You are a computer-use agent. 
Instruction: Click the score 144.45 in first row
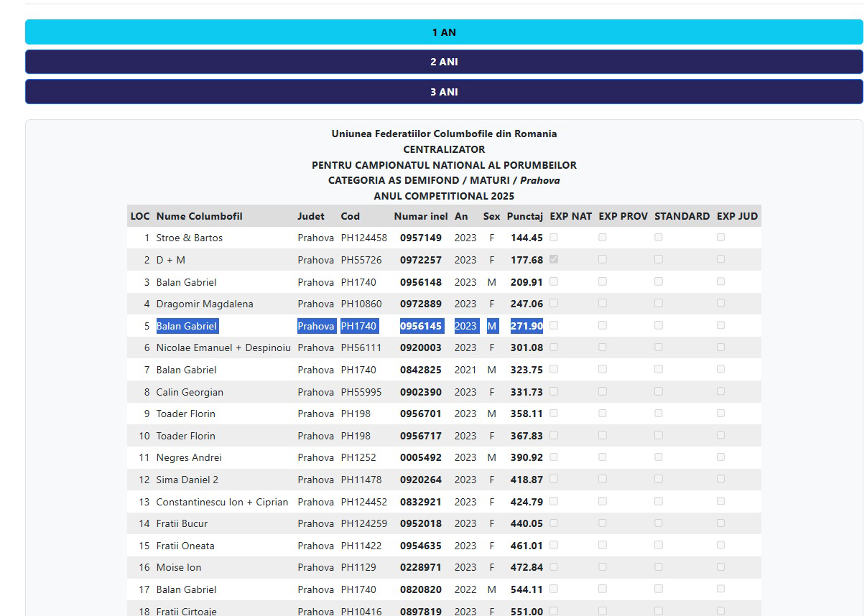527,238
